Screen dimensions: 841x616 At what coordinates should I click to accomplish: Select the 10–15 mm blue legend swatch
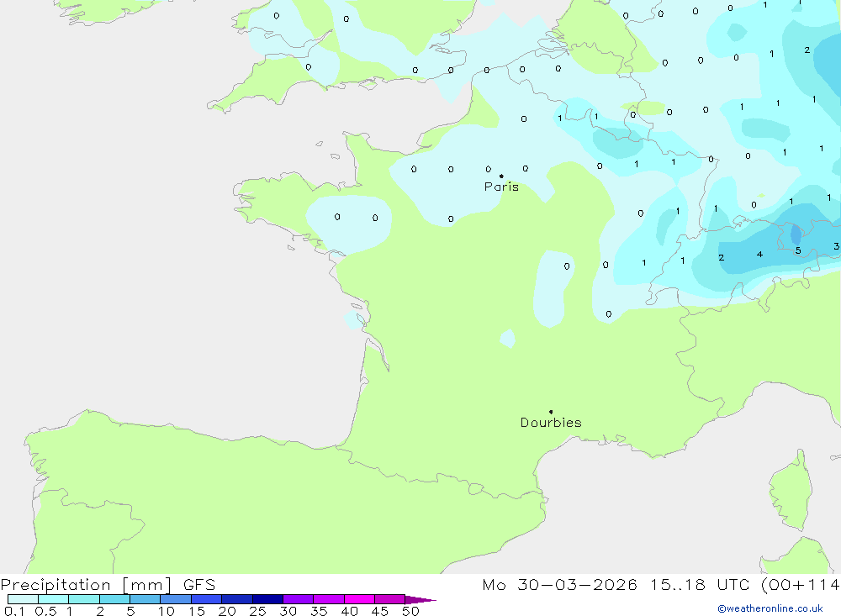coord(176,599)
